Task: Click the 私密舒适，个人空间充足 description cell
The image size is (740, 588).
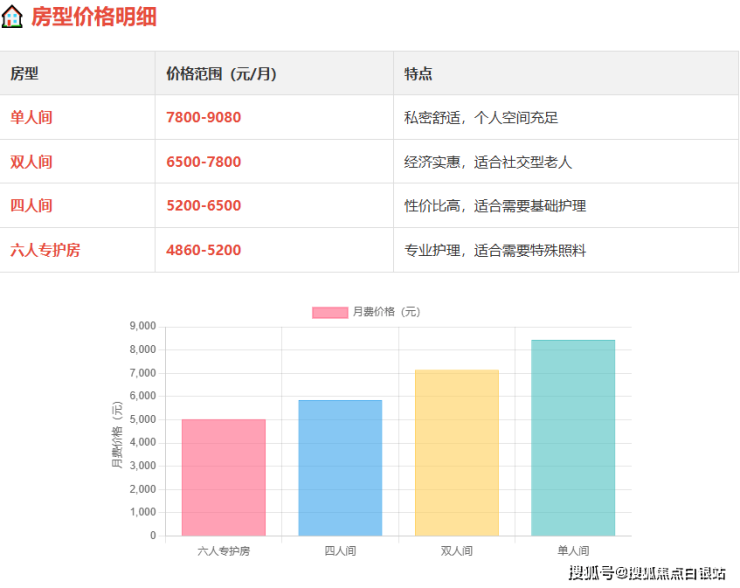Action: pos(480,118)
